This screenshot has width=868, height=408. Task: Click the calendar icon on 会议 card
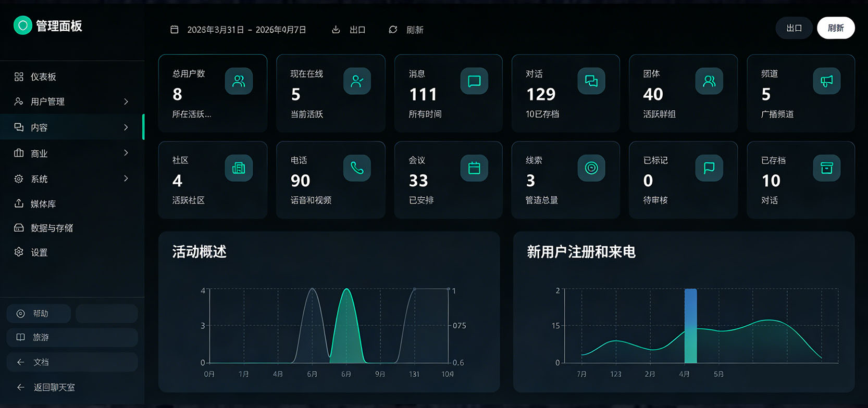(474, 168)
